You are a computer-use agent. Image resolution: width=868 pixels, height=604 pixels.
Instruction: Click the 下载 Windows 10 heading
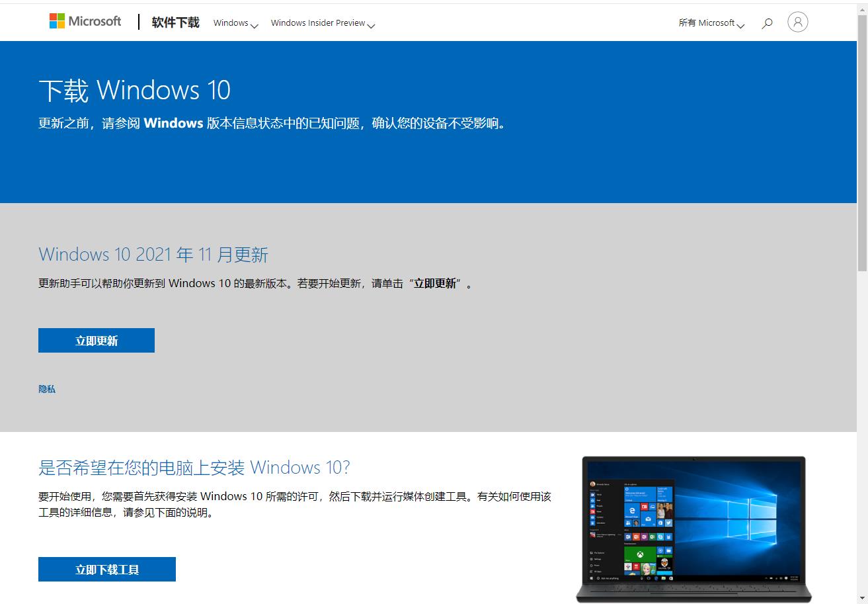coord(135,91)
